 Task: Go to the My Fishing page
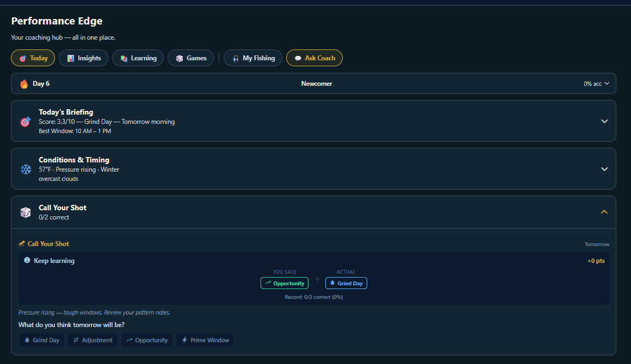[x=253, y=58]
